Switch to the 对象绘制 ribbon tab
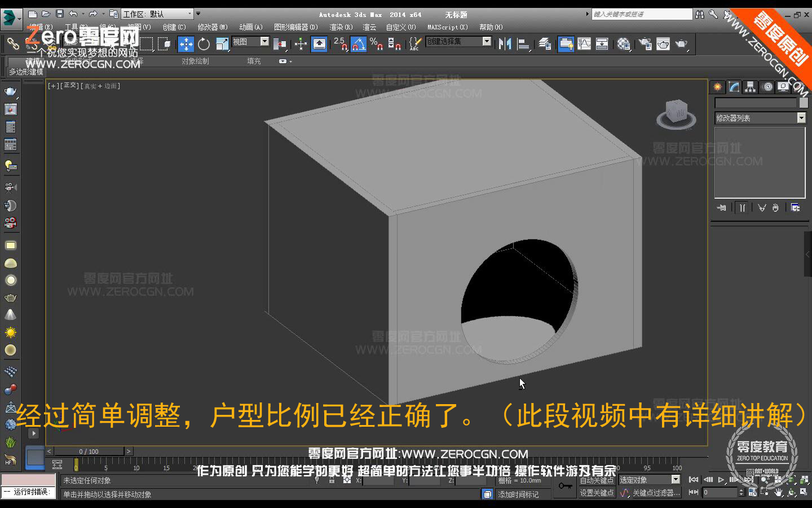 pyautogui.click(x=195, y=61)
